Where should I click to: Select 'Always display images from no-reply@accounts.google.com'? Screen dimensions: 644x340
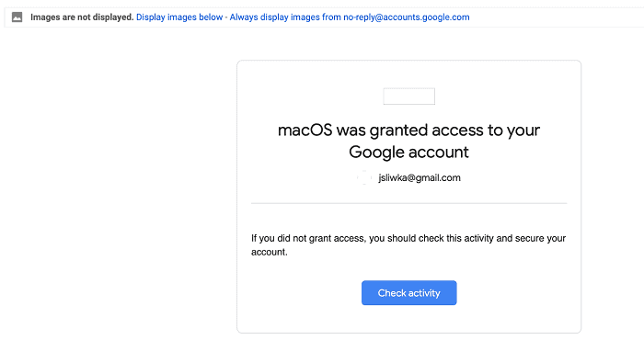[x=350, y=17]
